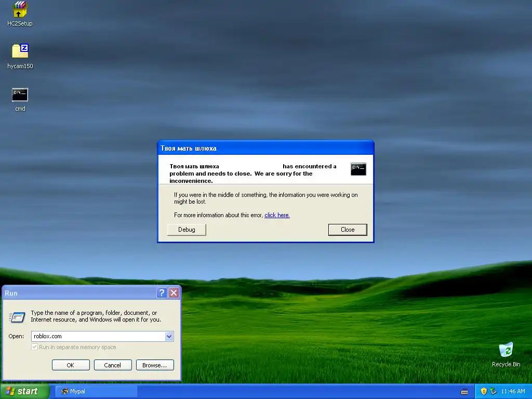Click the 11:46 AM clock in the tray
532x399 pixels.
coord(513,391)
